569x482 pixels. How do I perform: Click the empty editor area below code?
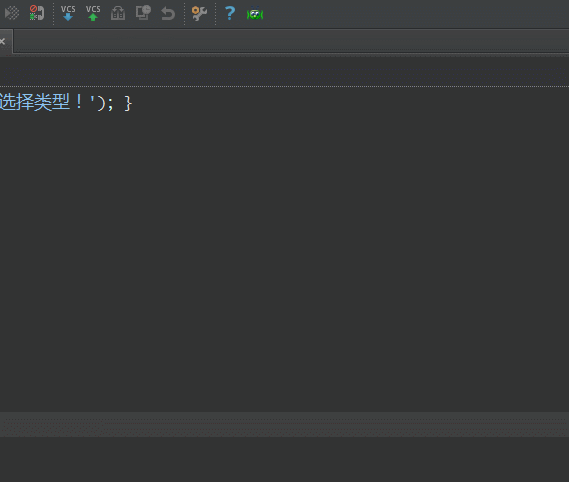click(284, 261)
